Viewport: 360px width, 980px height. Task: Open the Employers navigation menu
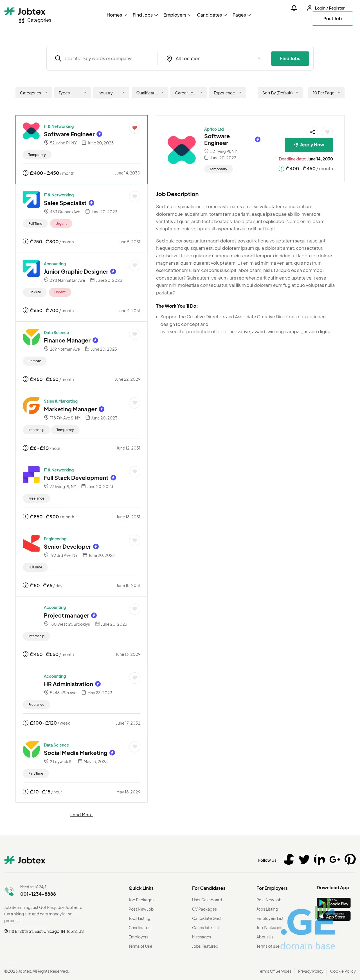(x=177, y=15)
